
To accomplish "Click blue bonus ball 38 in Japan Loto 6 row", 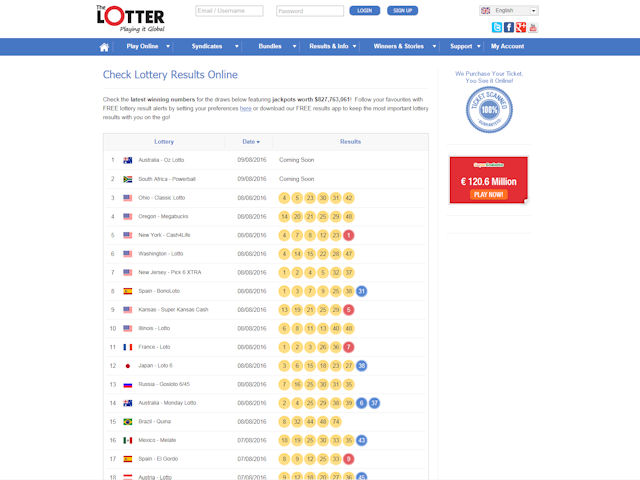I will [362, 366].
